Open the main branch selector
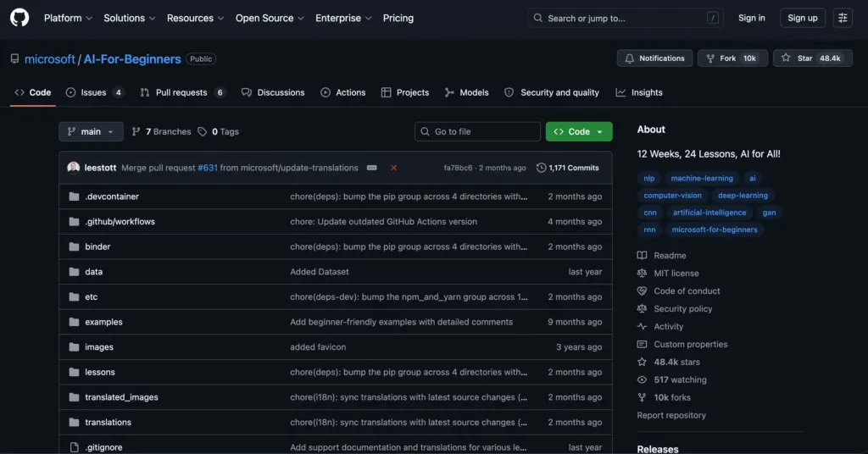This screenshot has width=868, height=454. tap(91, 131)
